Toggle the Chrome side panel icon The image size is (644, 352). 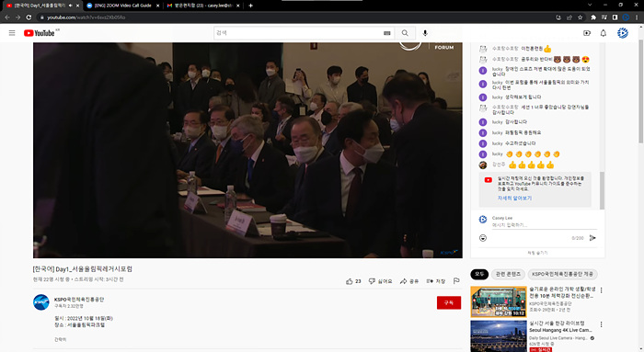pyautogui.click(x=615, y=17)
